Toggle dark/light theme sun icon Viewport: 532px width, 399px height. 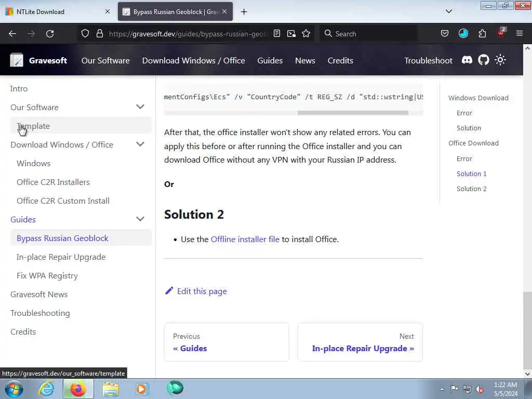pos(500,60)
